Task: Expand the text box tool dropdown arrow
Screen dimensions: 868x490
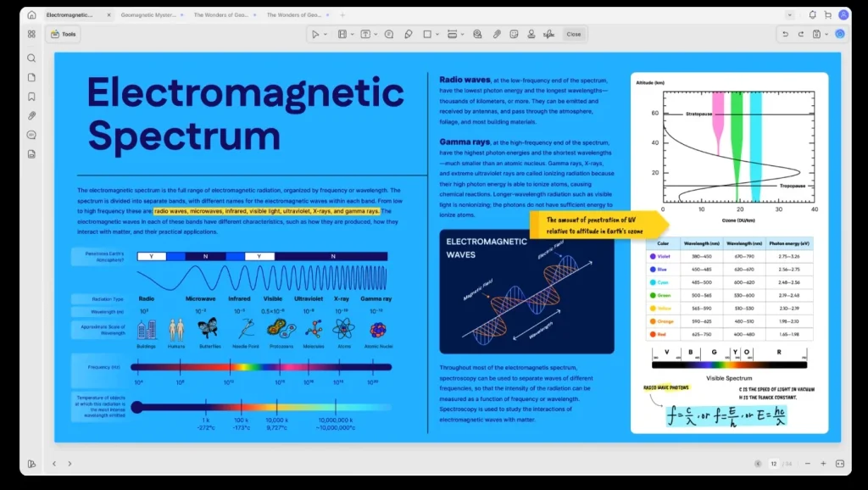Action: 376,34
